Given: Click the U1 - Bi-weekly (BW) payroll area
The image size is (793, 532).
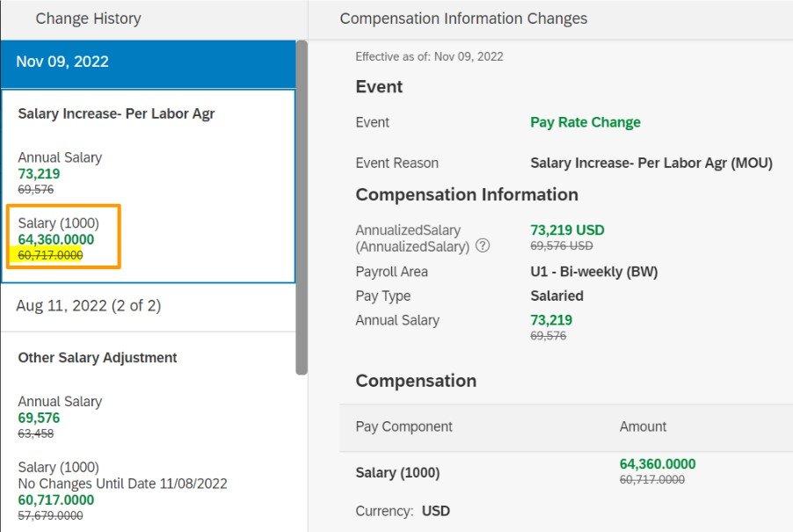Looking at the screenshot, I should pos(593,272).
